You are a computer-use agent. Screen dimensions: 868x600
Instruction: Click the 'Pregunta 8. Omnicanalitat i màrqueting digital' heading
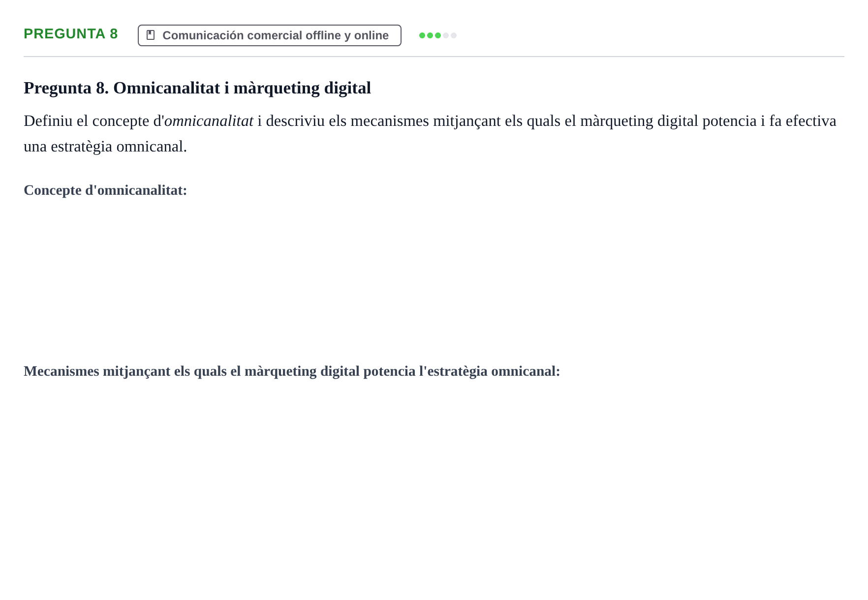pyautogui.click(x=197, y=88)
